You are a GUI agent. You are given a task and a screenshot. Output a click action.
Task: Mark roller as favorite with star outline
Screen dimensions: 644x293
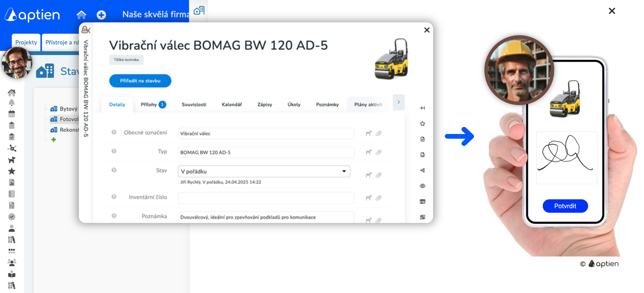pyautogui.click(x=422, y=123)
